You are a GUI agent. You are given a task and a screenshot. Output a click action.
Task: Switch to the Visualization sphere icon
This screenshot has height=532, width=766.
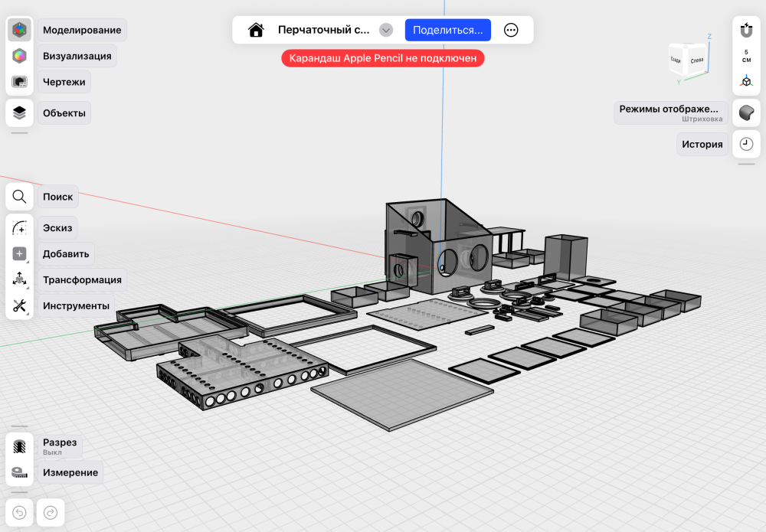click(x=19, y=56)
